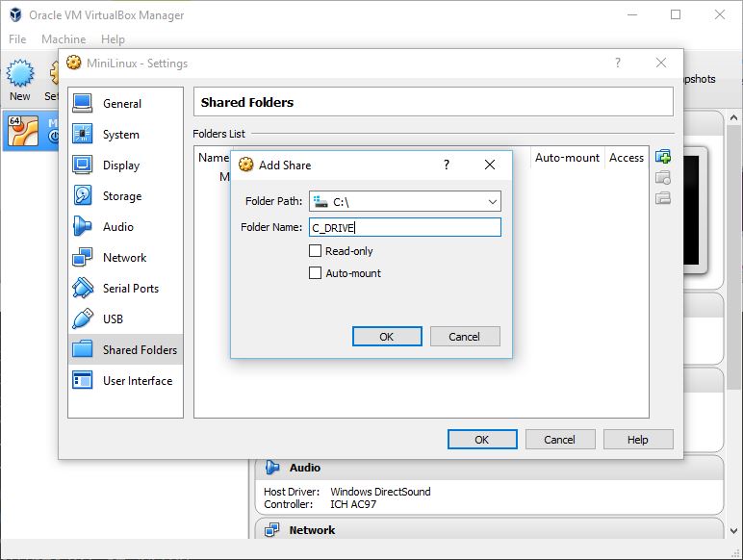Open the Folder Path dropdown
This screenshot has height=560, width=743.
pyautogui.click(x=493, y=202)
